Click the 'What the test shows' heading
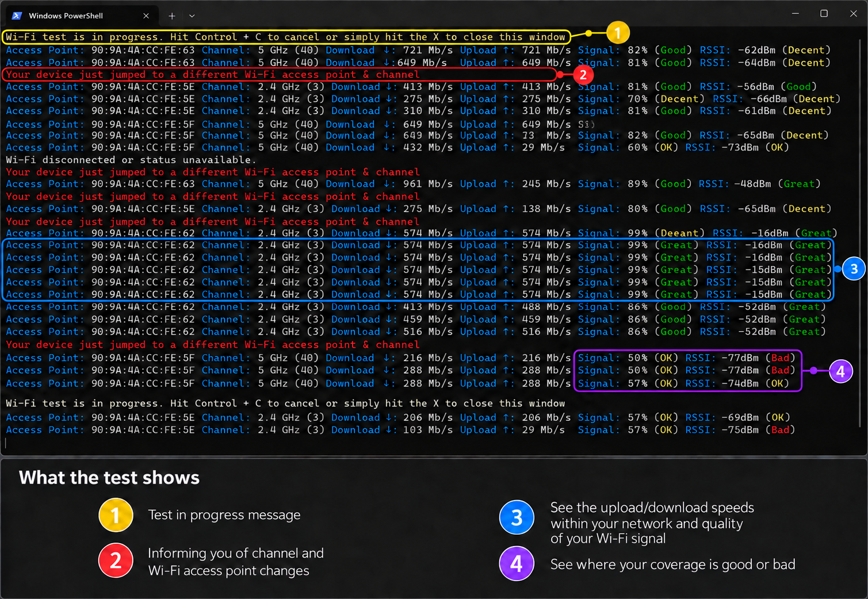This screenshot has height=599, width=868. coord(109,478)
